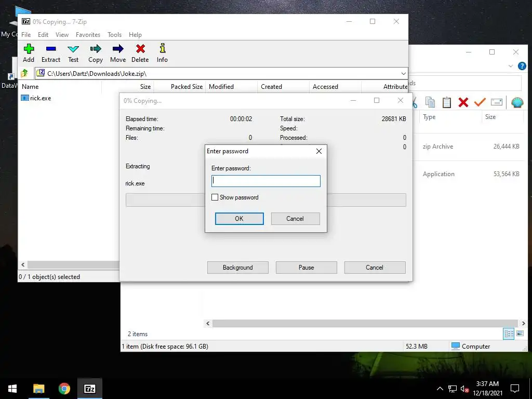Open Explorer help via blue question mark
This screenshot has width=532, height=399.
pyautogui.click(x=522, y=66)
